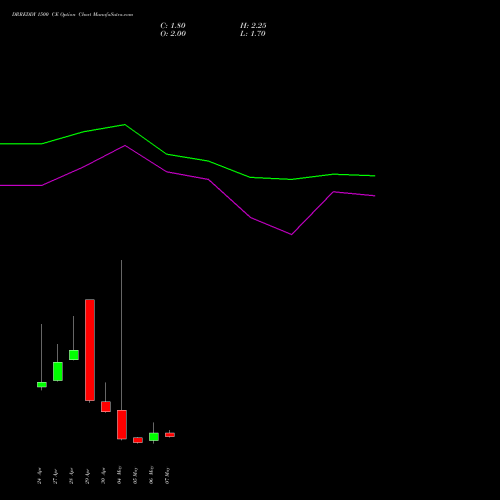Image resolution: width=500 pixels, height=500 pixels.
Task: Select the 27 Apr green candlestick
Action: [x=58, y=371]
